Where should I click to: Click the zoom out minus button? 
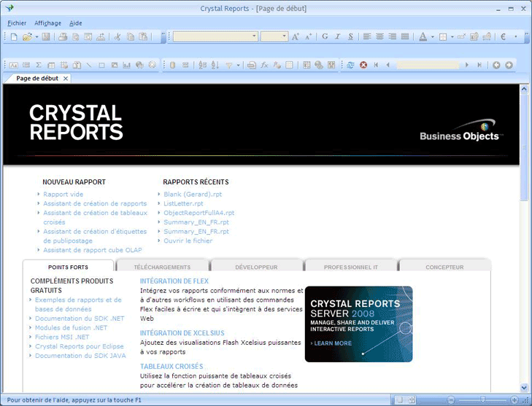pyautogui.click(x=450, y=400)
